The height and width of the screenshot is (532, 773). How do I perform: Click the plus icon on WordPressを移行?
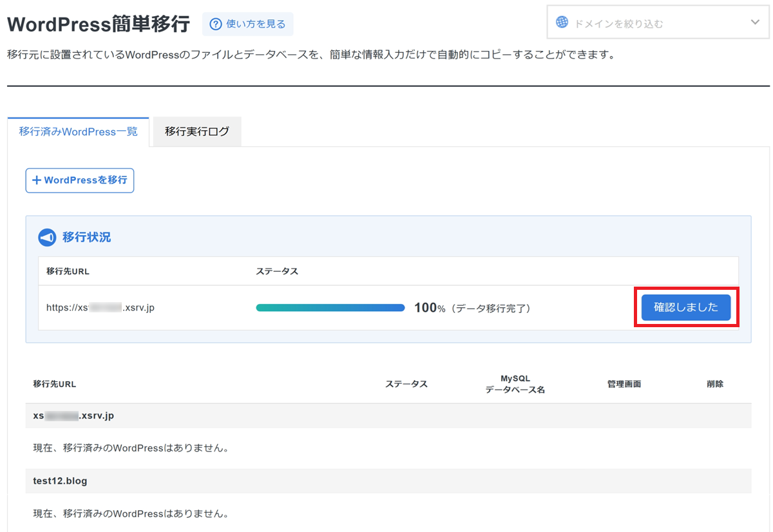37,180
